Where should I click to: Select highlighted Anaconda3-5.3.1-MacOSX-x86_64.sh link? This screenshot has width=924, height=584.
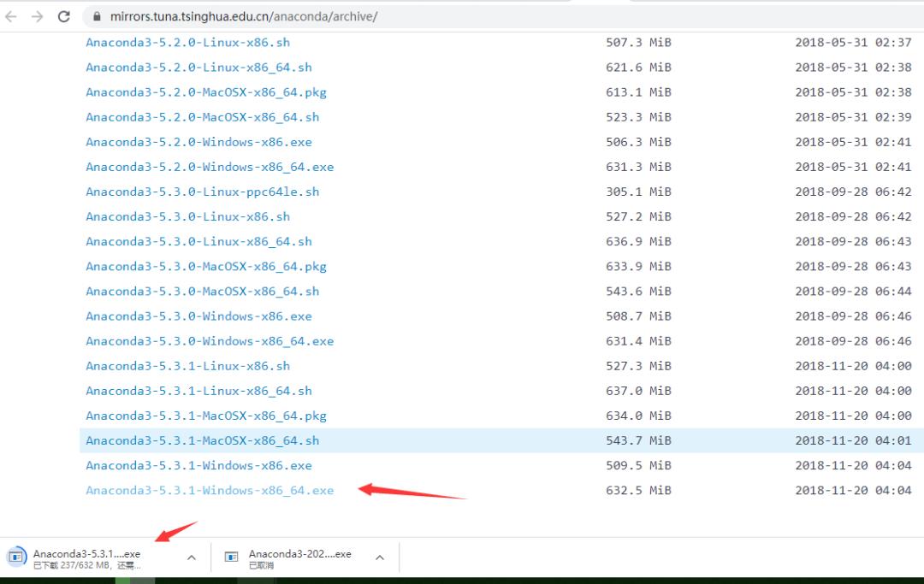point(203,441)
